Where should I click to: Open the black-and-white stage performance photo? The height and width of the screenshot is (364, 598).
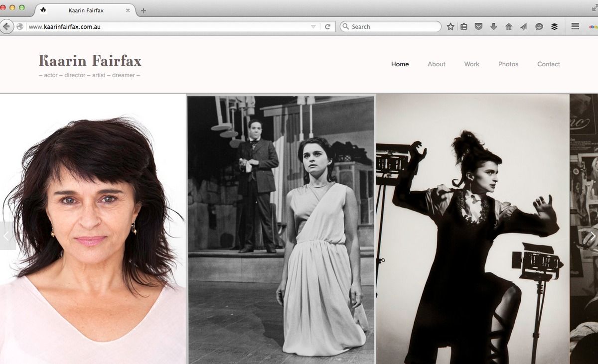pos(281,230)
